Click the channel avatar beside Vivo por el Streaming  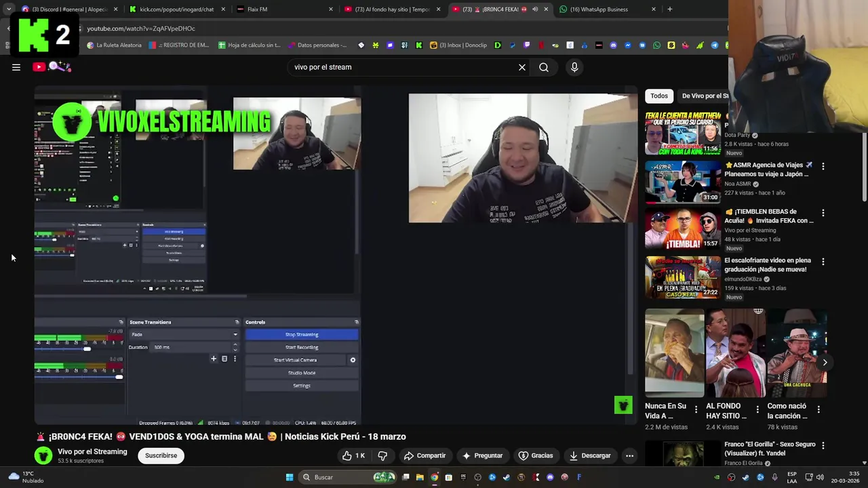(43, 455)
